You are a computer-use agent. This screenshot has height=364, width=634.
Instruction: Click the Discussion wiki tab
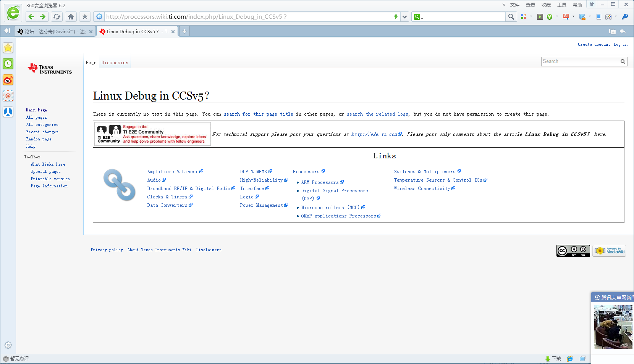pos(115,63)
